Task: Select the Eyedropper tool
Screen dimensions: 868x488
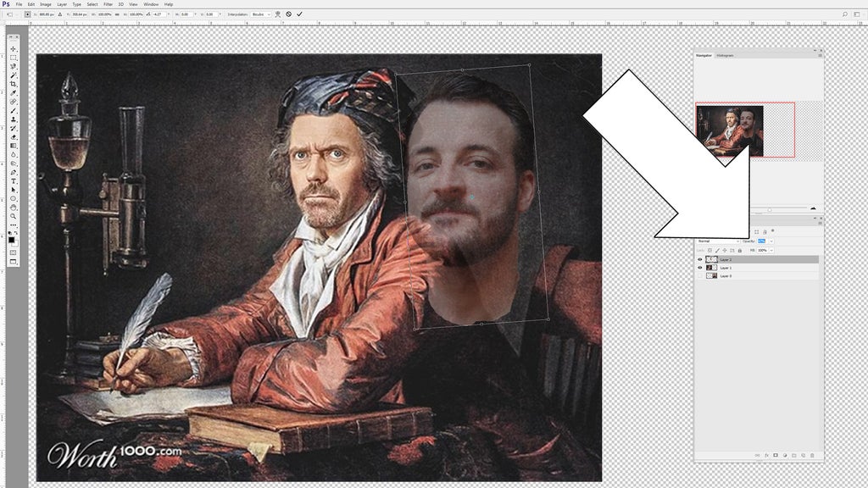Action: coord(14,93)
